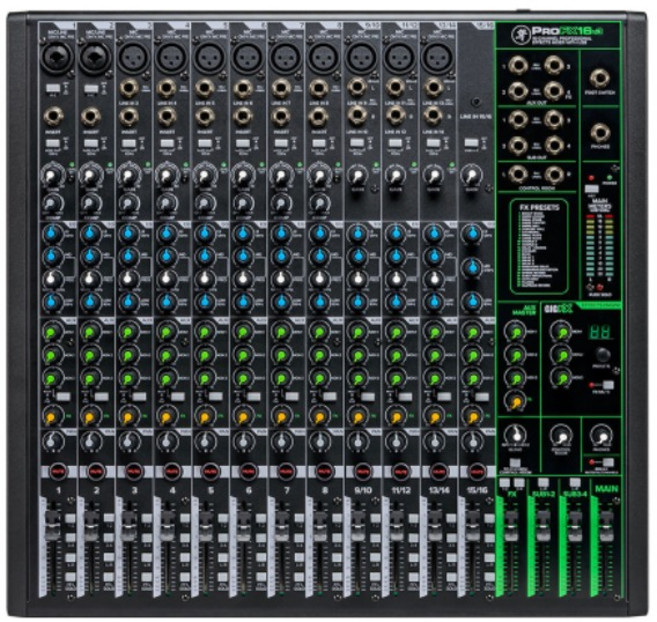Click channel 6 XLR mic input
Image resolution: width=657 pixels, height=622 pixels.
click(x=248, y=57)
